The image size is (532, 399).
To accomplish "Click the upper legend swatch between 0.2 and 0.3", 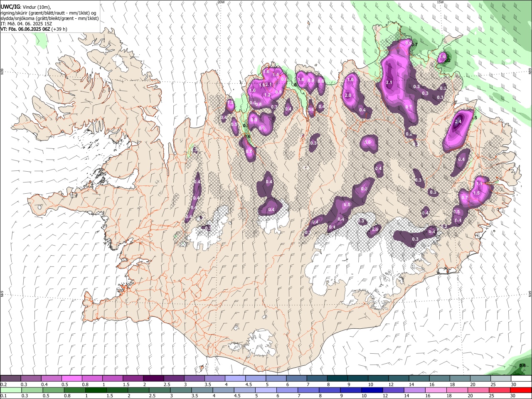I will (x=10, y=379).
